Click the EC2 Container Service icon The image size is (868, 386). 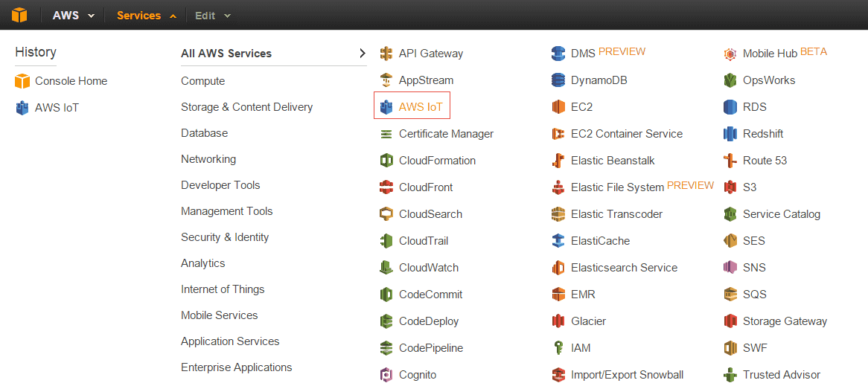(558, 134)
